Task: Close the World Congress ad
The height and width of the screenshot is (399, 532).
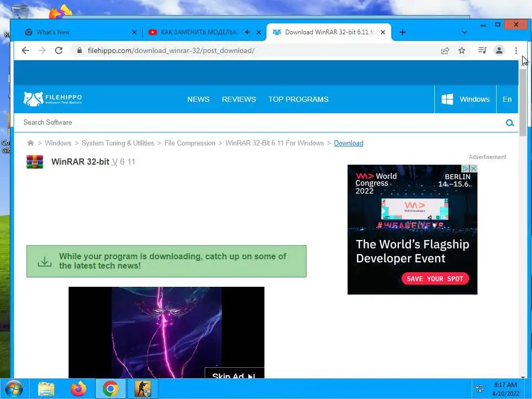Action: tap(474, 168)
